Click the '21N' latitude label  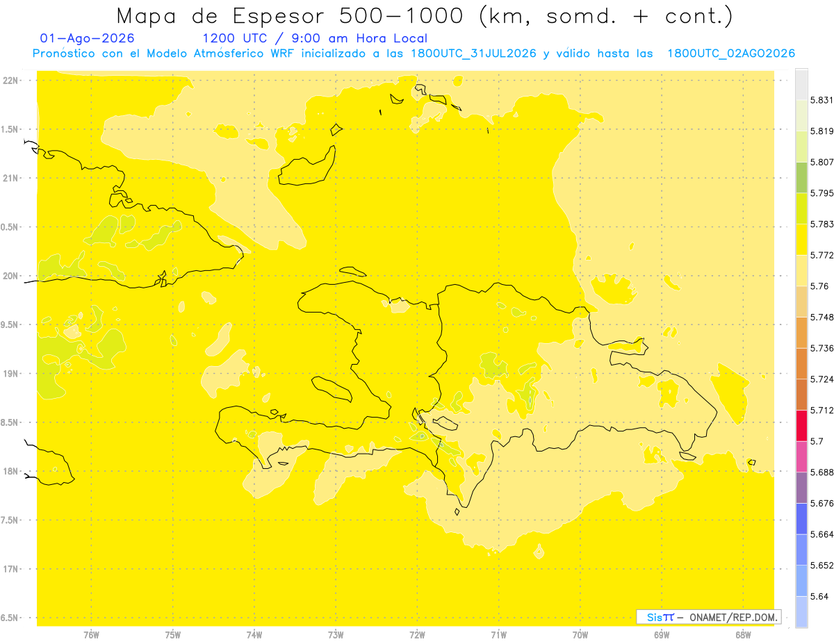12,179
